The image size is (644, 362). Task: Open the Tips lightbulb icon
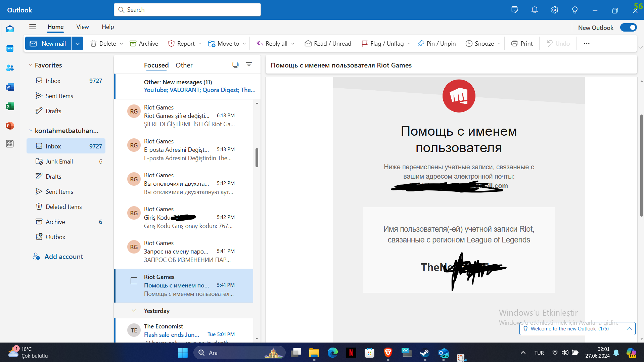(x=575, y=10)
